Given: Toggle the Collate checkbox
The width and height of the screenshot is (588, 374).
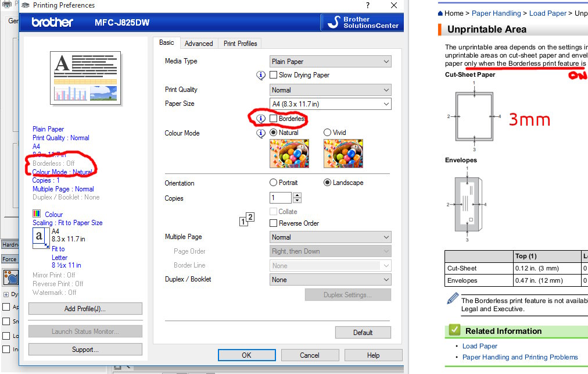Looking at the screenshot, I should pos(274,211).
